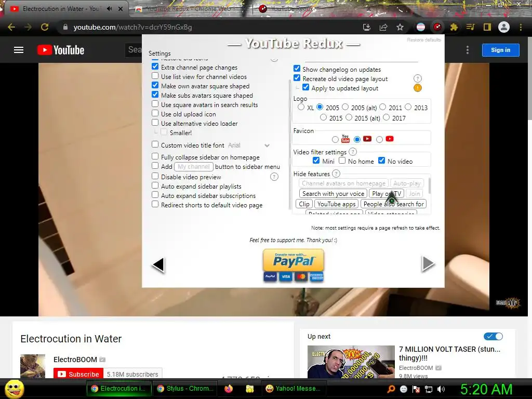Open the smiley Start button
Screen dimensions: 532x399
(15, 389)
